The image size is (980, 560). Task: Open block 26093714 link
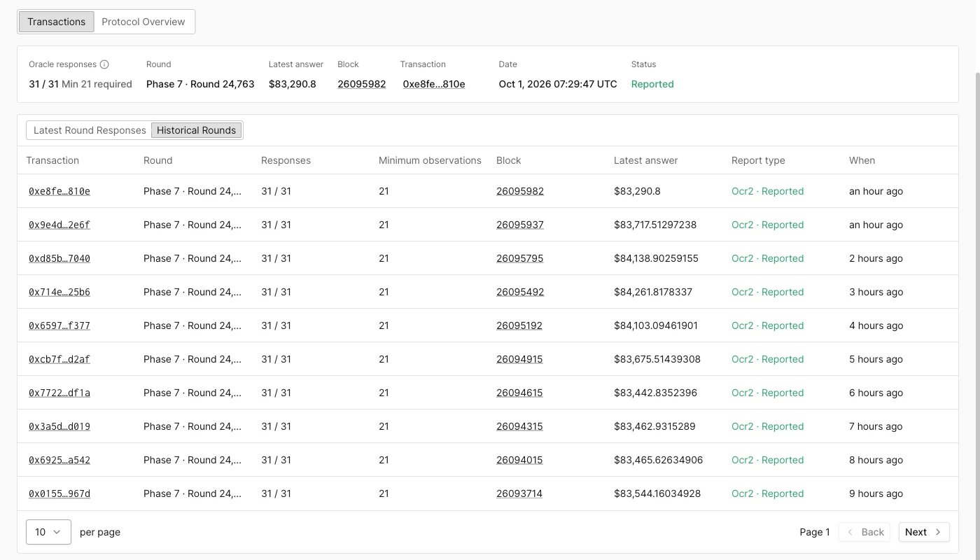[x=519, y=493]
